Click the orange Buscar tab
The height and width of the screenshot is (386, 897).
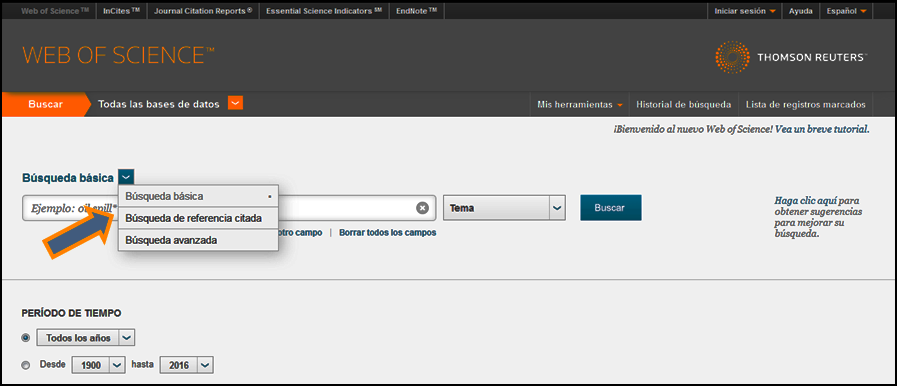coord(46,105)
